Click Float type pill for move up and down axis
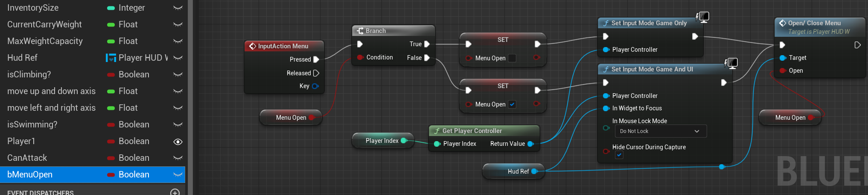868x195 pixels. pyautogui.click(x=111, y=91)
